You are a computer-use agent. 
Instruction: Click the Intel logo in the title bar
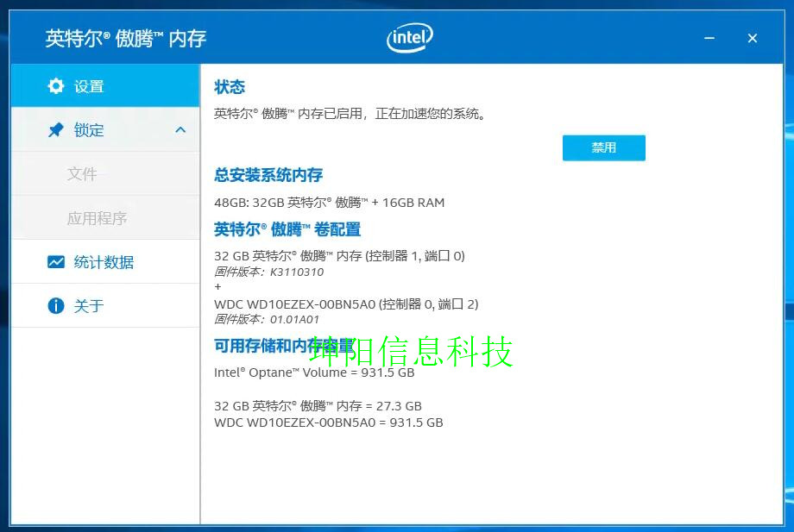pos(410,38)
